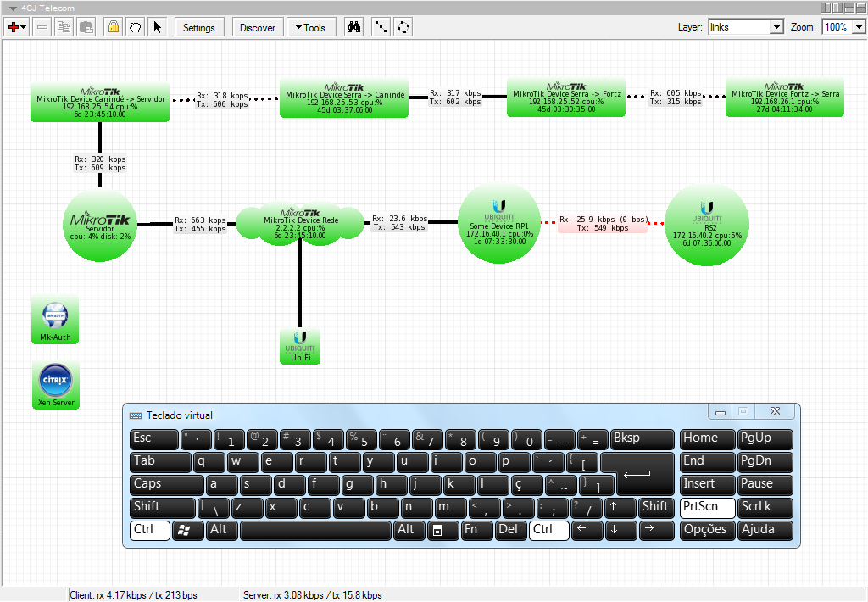868x602 pixels.
Task: Select the Xen Server Citrix device
Action: (x=56, y=385)
